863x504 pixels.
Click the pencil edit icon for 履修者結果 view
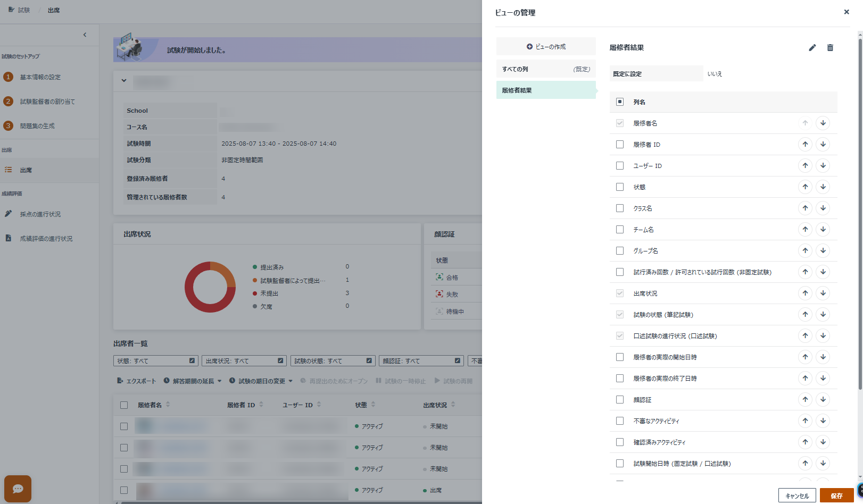812,48
